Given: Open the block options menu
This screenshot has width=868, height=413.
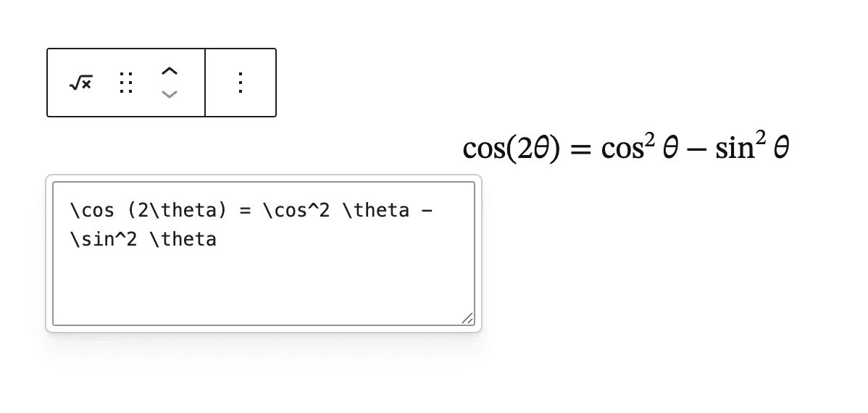Looking at the screenshot, I should pos(241,83).
